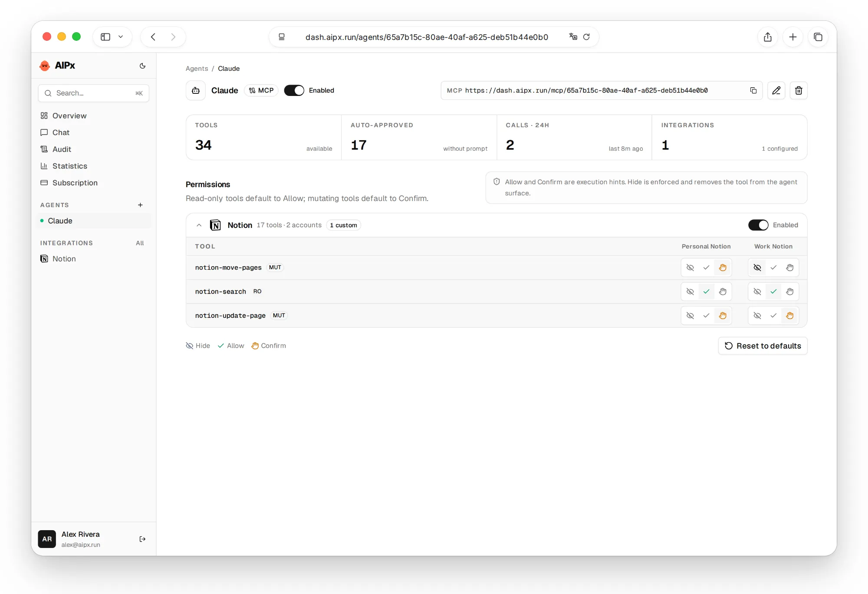Image resolution: width=868 pixels, height=594 pixels.
Task: Click Reset to defaults button
Action: (763, 346)
